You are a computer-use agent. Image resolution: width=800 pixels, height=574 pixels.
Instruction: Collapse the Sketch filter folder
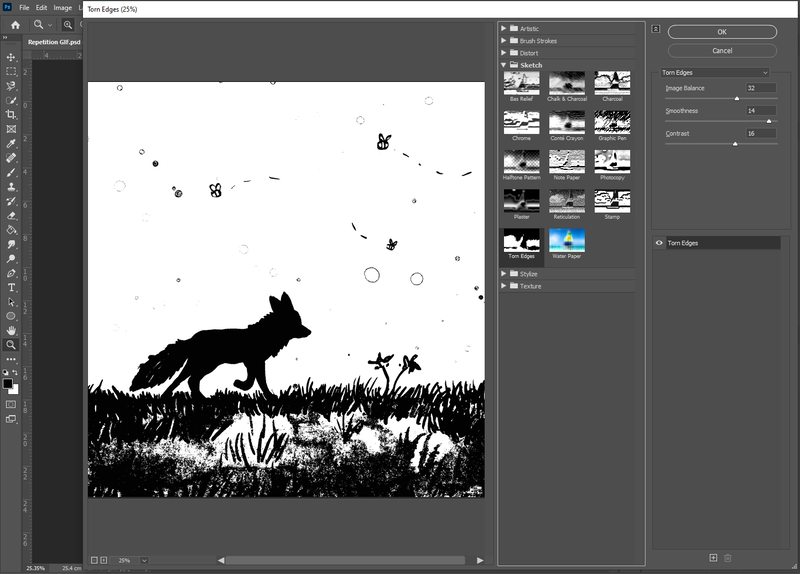503,65
